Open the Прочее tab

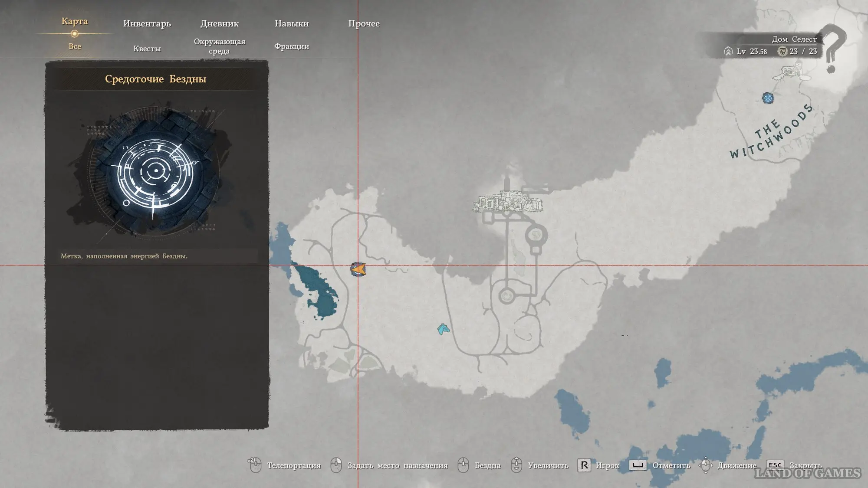[364, 23]
